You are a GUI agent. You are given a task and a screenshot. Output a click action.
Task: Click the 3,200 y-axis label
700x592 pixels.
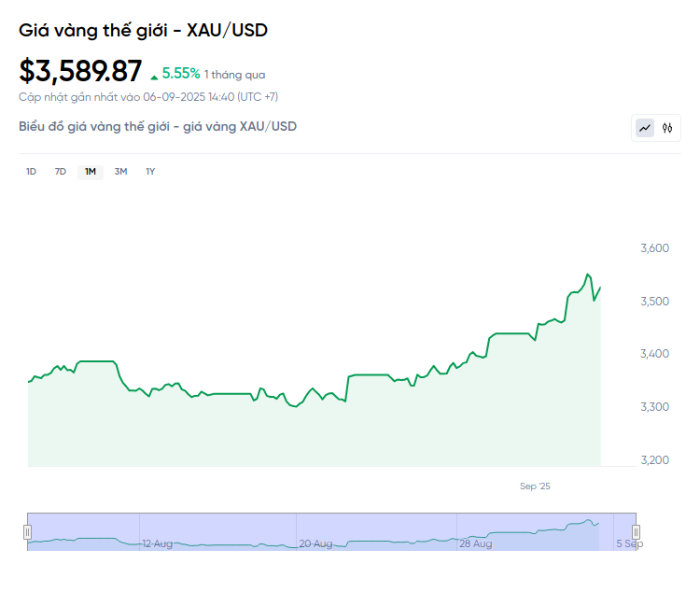655,459
